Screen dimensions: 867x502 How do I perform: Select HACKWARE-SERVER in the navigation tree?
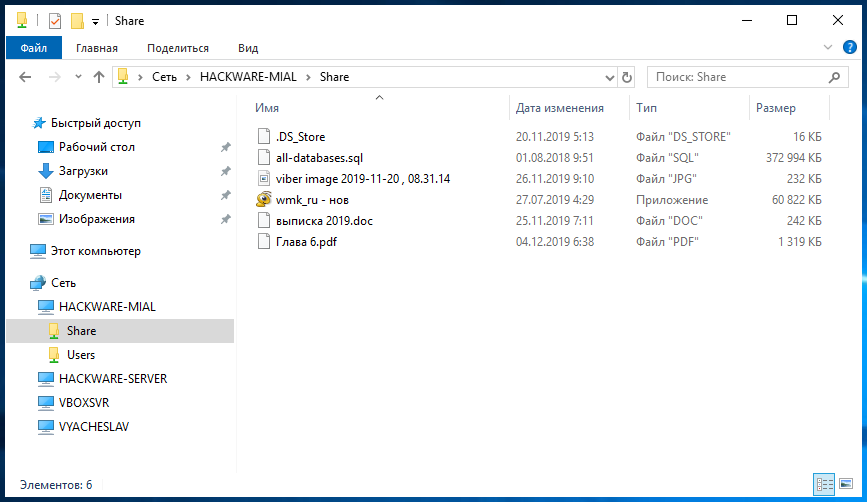click(113, 379)
